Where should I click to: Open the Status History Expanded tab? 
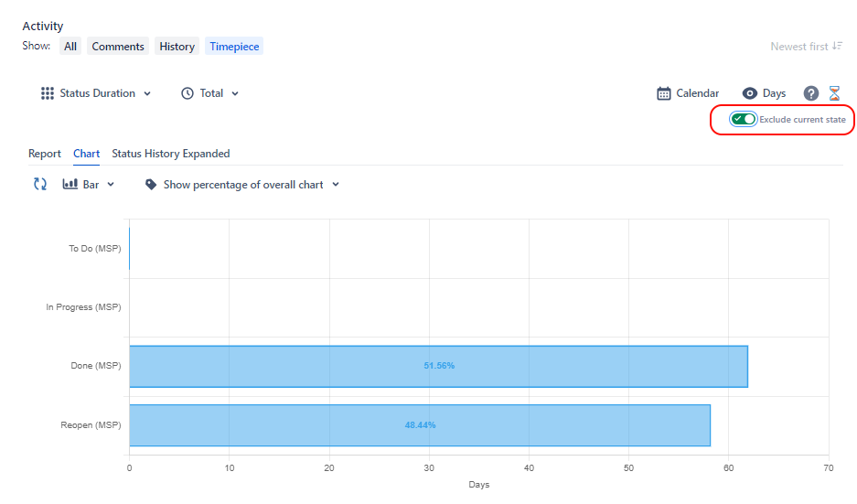(x=171, y=154)
